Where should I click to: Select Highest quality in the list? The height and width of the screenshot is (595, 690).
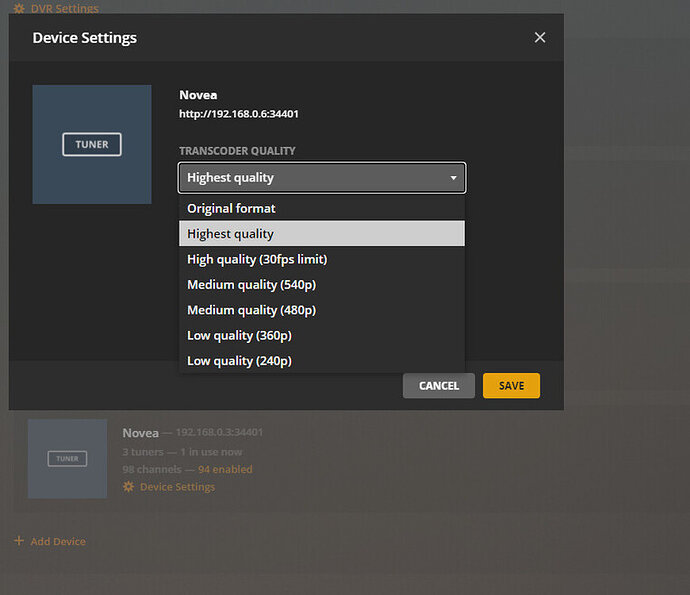[x=322, y=234]
